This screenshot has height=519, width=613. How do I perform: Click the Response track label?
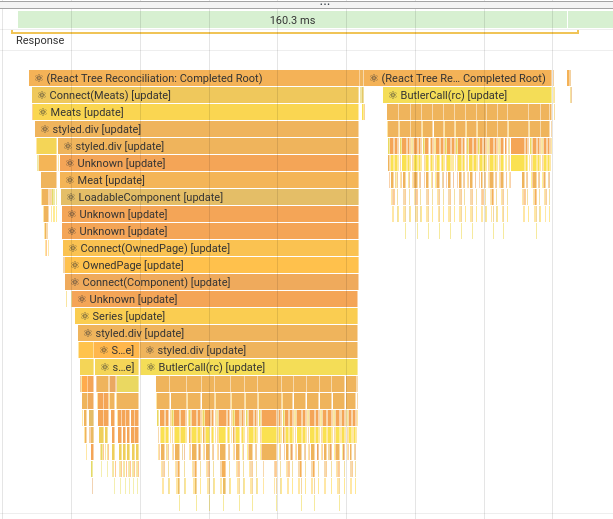tap(40, 40)
